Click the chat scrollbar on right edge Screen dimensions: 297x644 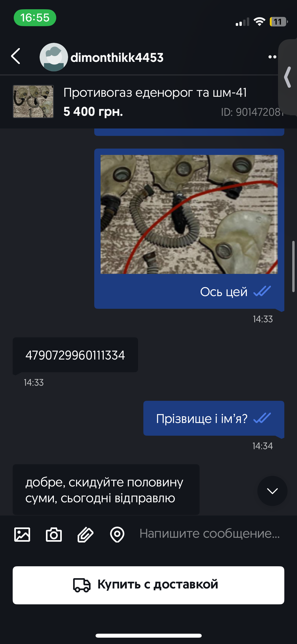[x=293, y=266]
